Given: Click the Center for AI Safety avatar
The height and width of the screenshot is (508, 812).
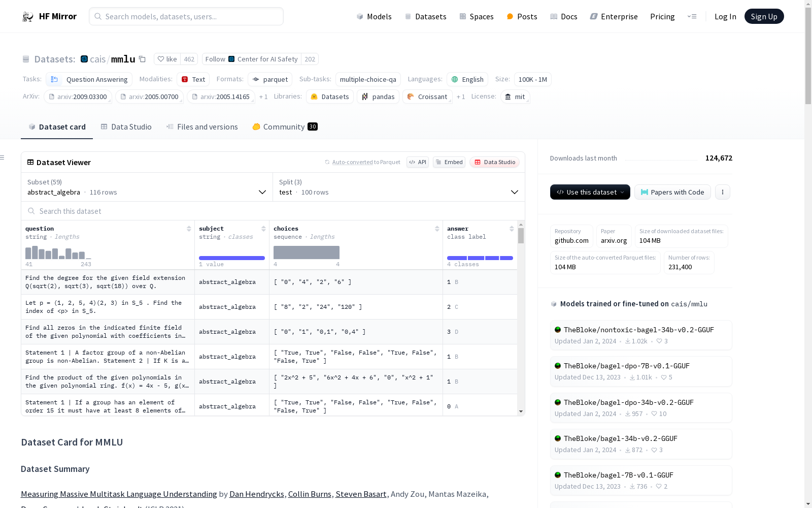Looking at the screenshot, I should (231, 59).
